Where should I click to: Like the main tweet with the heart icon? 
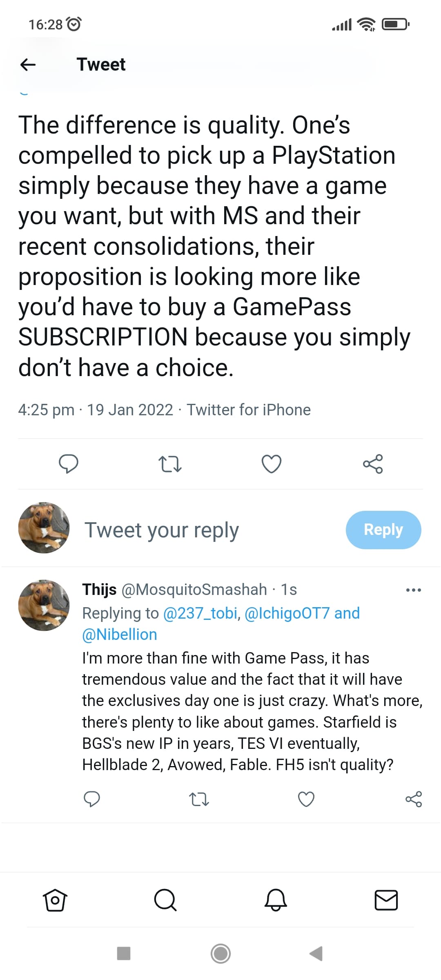pos(271,464)
